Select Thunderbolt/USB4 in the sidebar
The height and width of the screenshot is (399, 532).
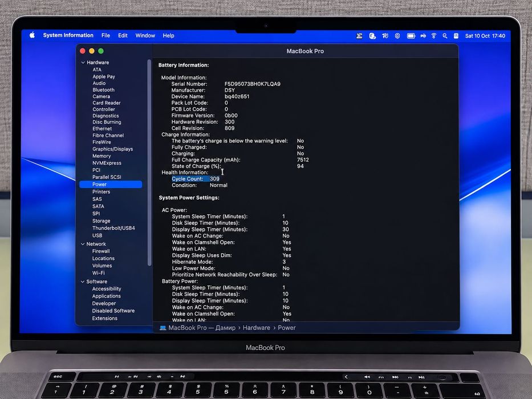(x=113, y=228)
